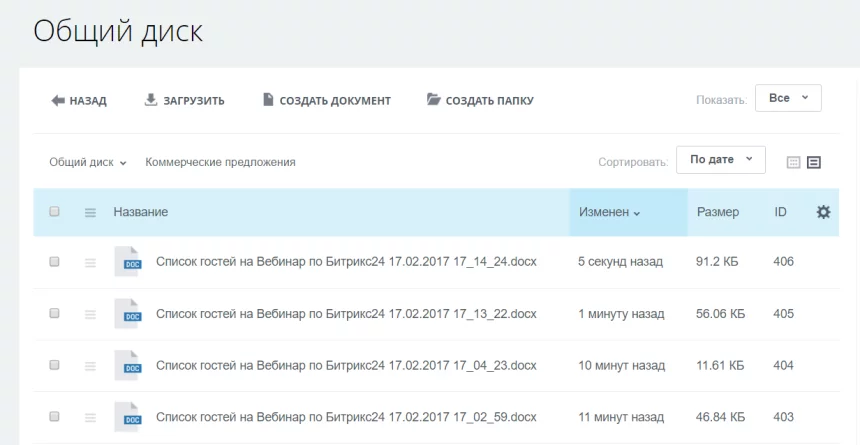This screenshot has width=860, height=445.
Task: Open row menu for file ID 405
Action: [90, 314]
